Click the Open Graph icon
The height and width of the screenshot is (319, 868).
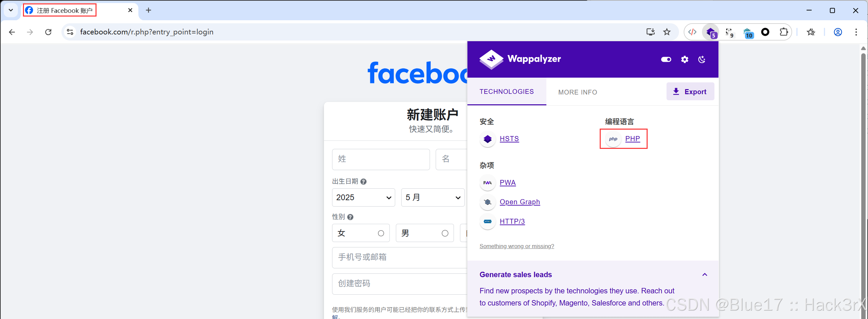coord(488,202)
